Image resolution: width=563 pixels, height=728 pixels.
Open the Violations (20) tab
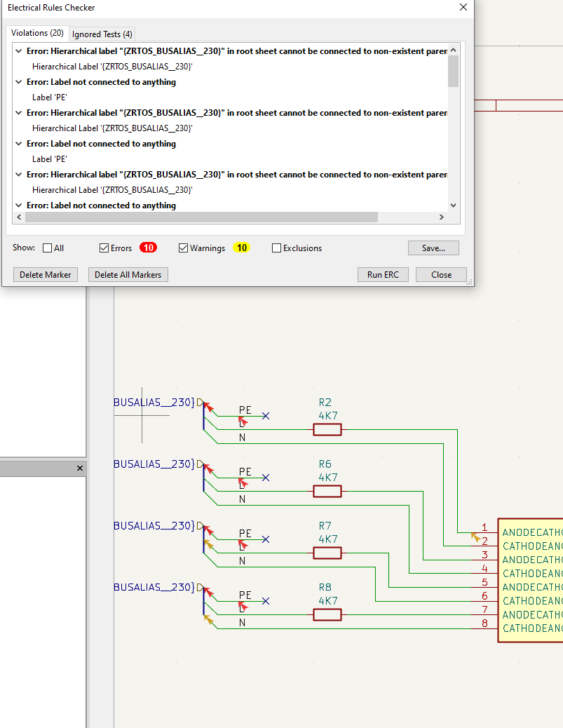37,33
